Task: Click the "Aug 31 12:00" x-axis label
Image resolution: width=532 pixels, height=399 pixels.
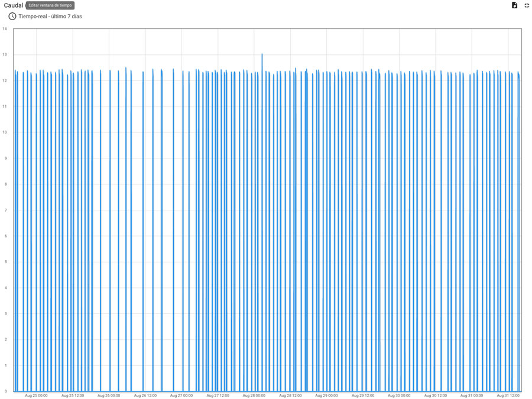Action: (508, 395)
